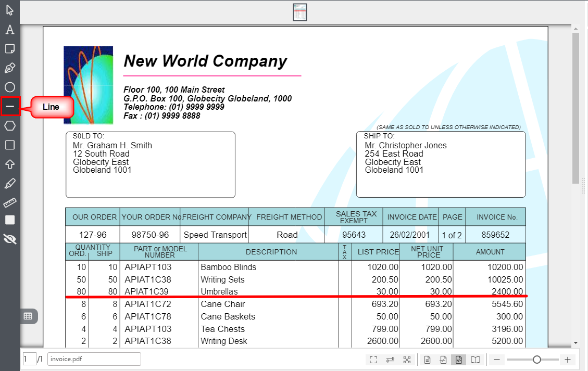Select the text annotation tool
Image resolution: width=588 pixels, height=371 pixels.
coord(10,29)
